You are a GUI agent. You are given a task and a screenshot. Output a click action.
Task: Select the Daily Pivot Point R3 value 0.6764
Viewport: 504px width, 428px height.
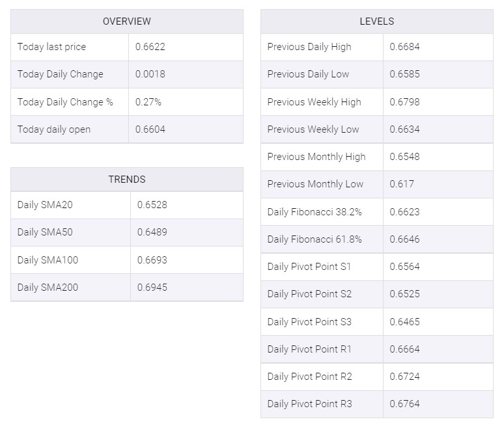pos(404,403)
